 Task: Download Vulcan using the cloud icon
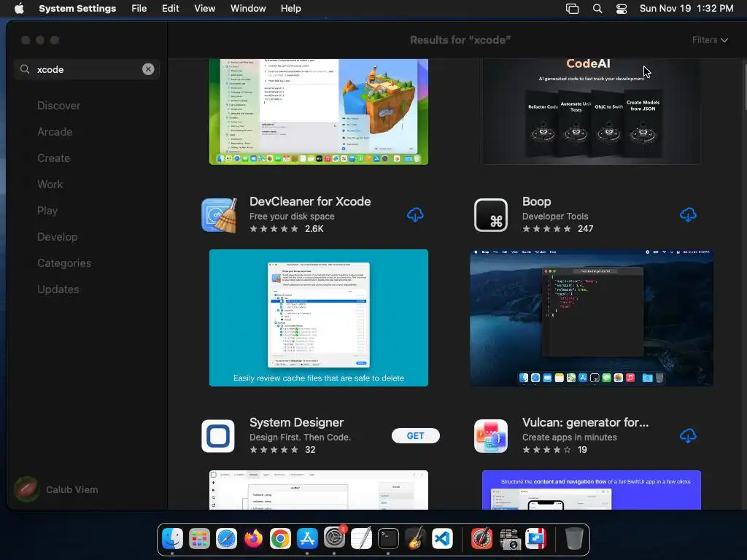point(687,436)
